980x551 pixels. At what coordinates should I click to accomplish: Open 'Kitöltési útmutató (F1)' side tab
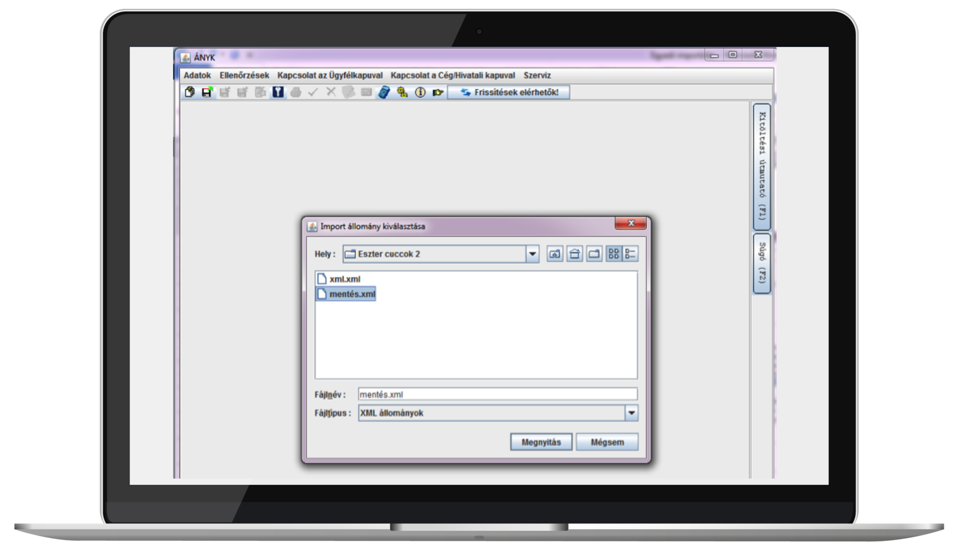[x=762, y=166]
